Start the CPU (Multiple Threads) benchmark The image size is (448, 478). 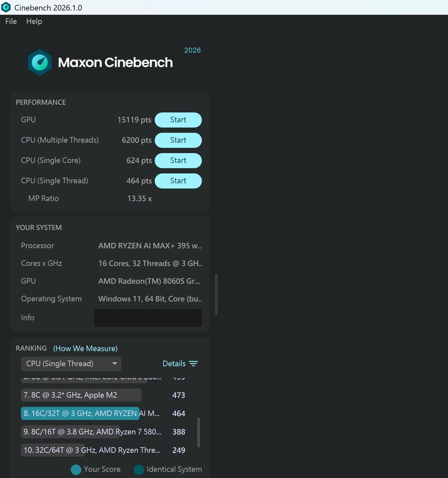point(178,140)
